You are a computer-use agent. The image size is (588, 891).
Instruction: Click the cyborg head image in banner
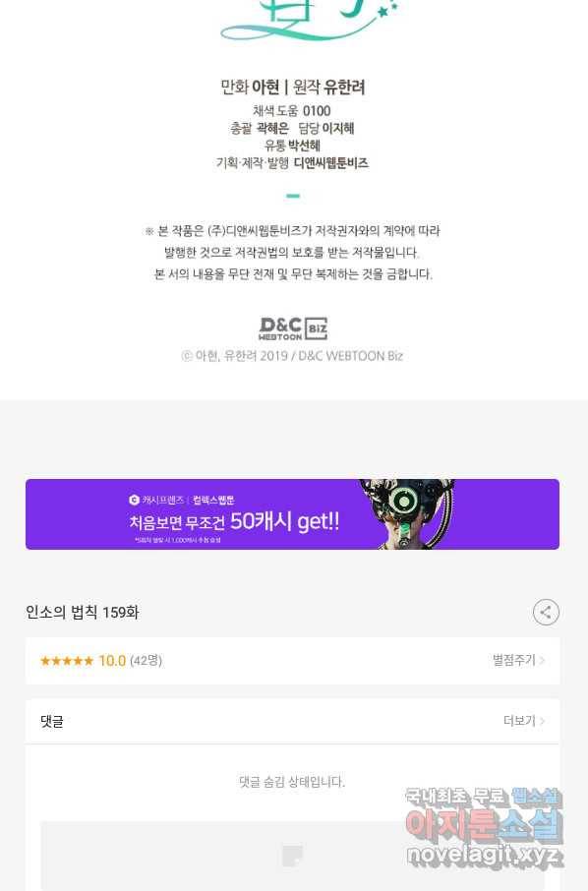(407, 514)
